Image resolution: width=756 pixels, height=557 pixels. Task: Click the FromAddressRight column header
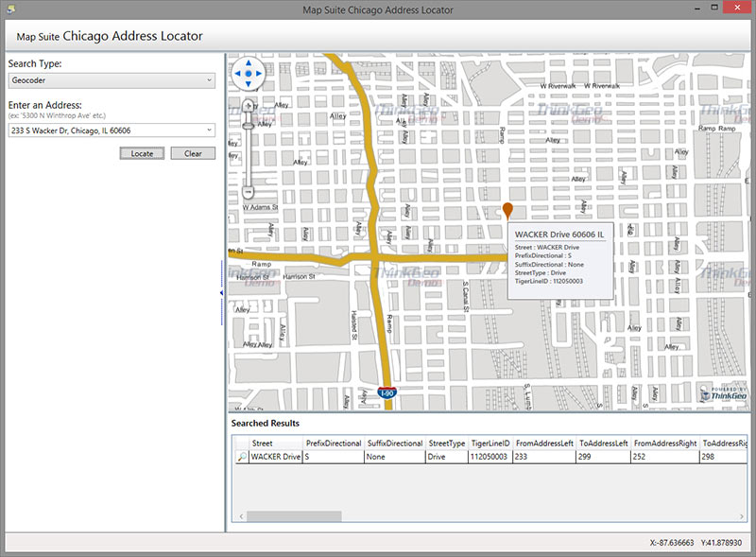pyautogui.click(x=665, y=444)
